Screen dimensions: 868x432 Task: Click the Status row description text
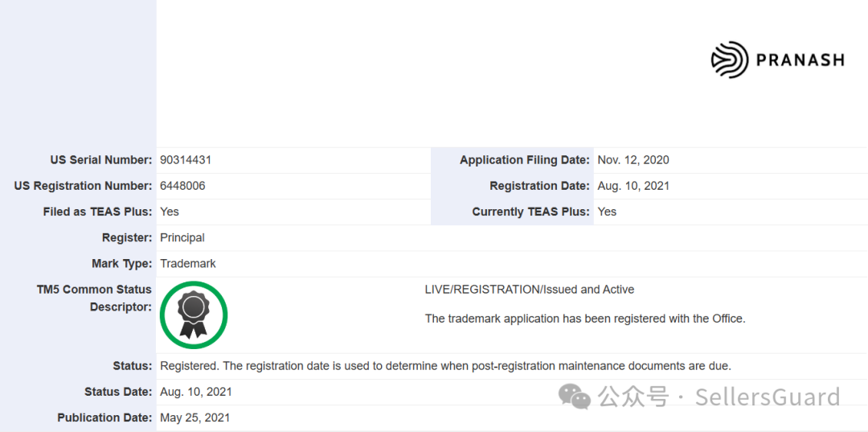pyautogui.click(x=445, y=365)
